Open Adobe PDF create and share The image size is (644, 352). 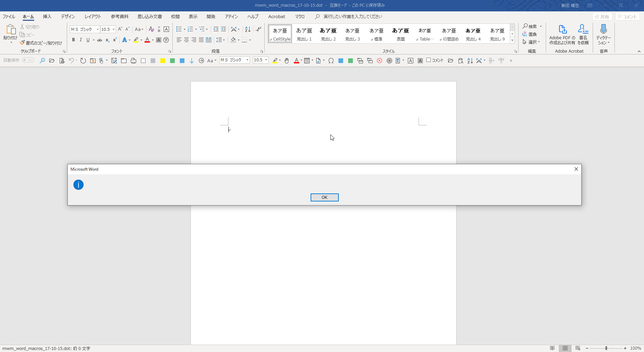(562, 35)
